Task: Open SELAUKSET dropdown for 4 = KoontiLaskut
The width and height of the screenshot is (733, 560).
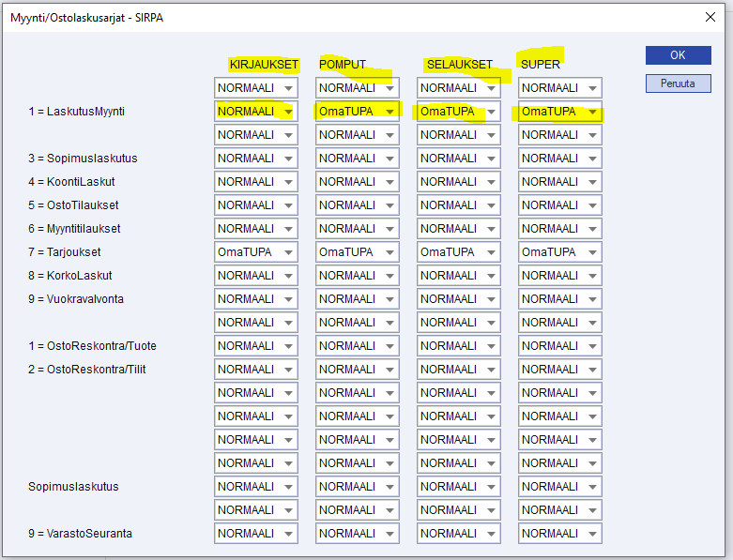Action: click(x=490, y=182)
